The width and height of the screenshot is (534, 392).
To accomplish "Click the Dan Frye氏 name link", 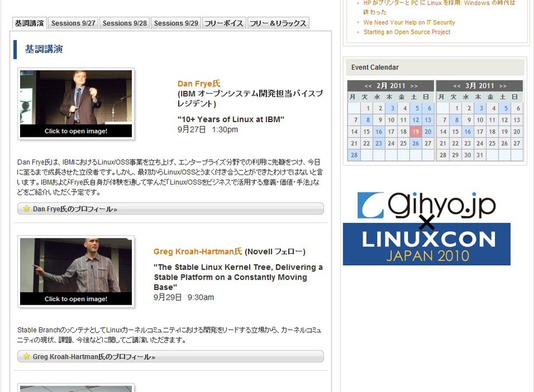I will pyautogui.click(x=199, y=84).
